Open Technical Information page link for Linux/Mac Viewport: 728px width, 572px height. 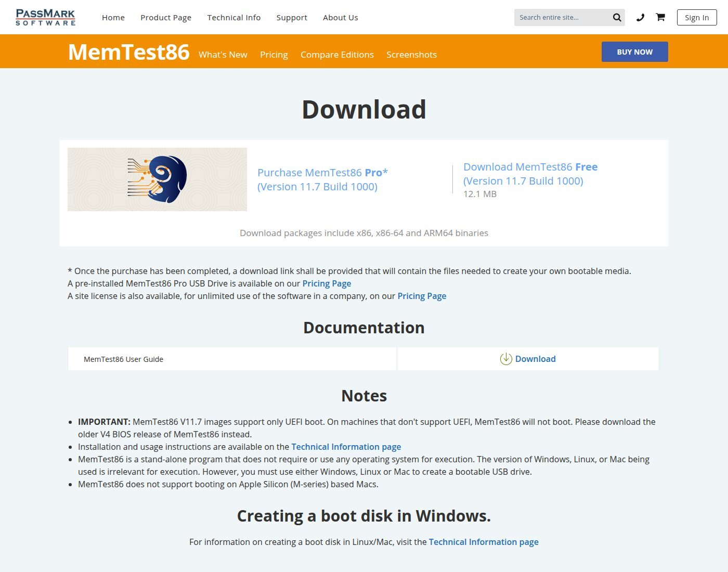point(484,542)
